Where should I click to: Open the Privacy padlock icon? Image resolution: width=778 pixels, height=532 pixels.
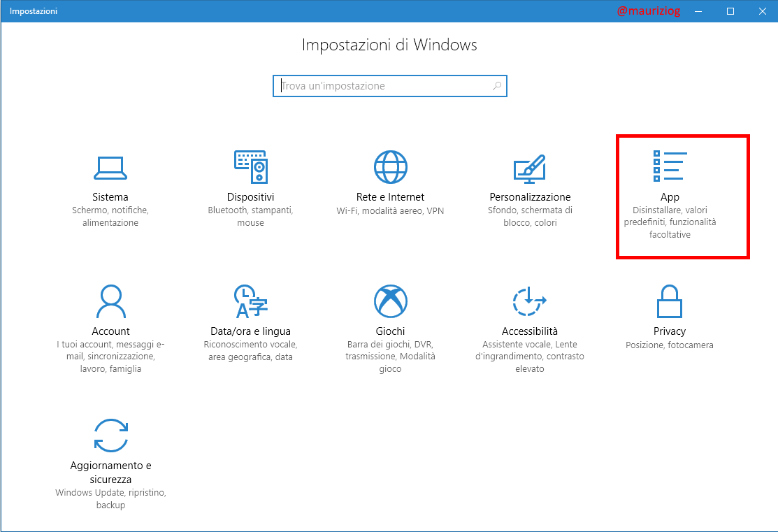[670, 301]
